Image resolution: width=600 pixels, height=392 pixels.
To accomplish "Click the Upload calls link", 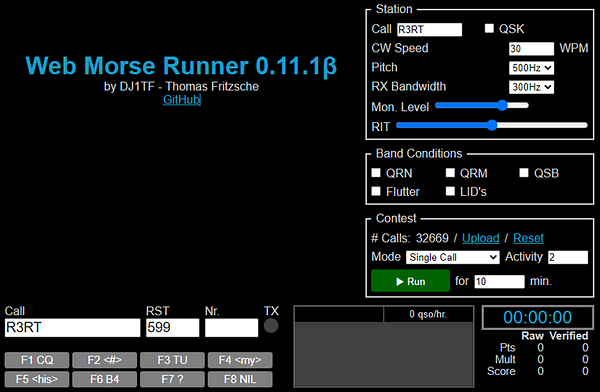I will pos(481,238).
